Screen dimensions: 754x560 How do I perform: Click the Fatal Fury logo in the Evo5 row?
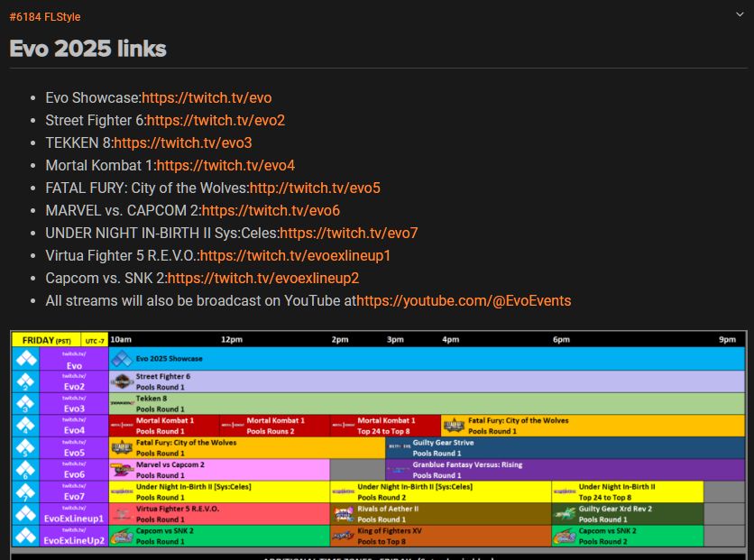122,447
